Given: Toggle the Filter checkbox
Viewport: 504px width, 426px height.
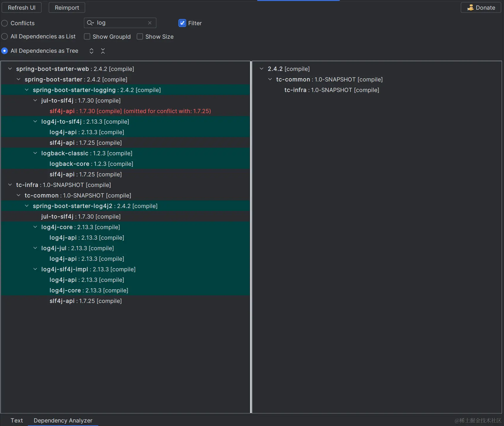Looking at the screenshot, I should click(x=182, y=23).
